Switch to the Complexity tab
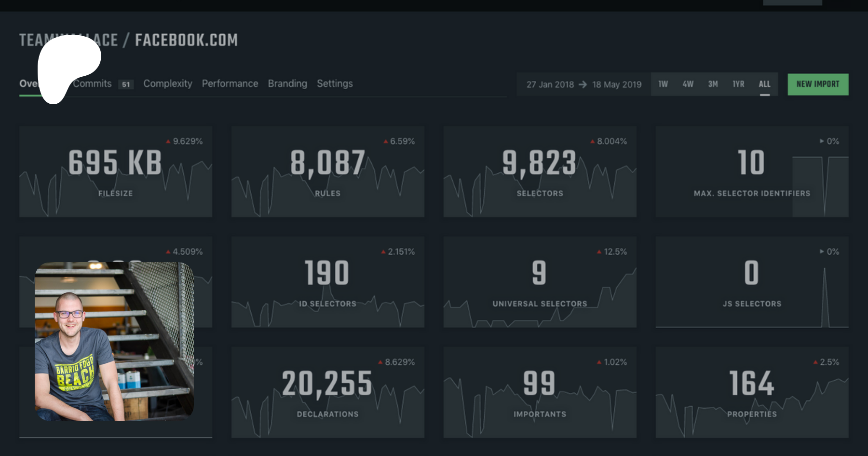868x456 pixels. pos(167,84)
